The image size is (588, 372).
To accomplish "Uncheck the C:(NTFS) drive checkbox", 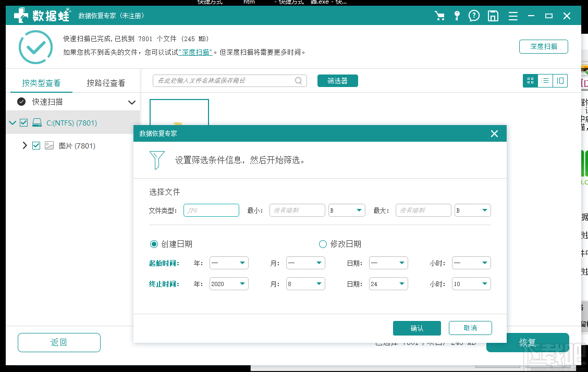I will tap(23, 123).
